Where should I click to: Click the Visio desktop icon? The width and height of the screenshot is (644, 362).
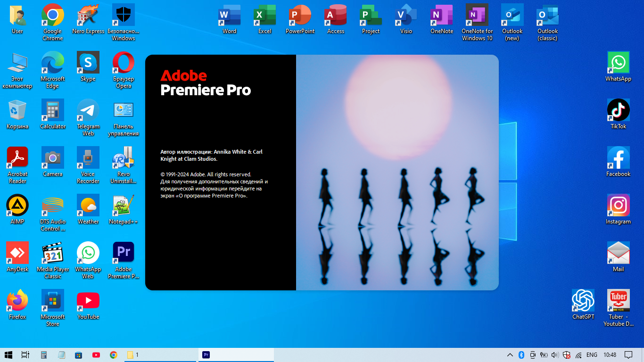[406, 19]
